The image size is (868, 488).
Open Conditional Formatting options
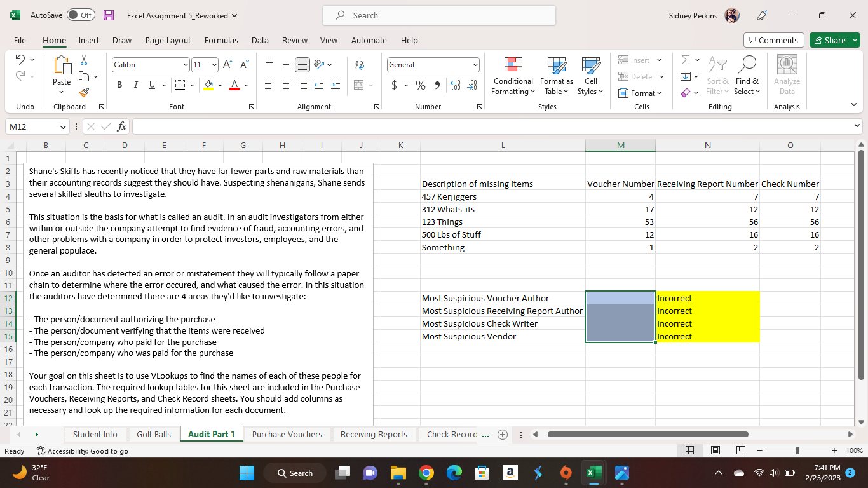pyautogui.click(x=512, y=76)
